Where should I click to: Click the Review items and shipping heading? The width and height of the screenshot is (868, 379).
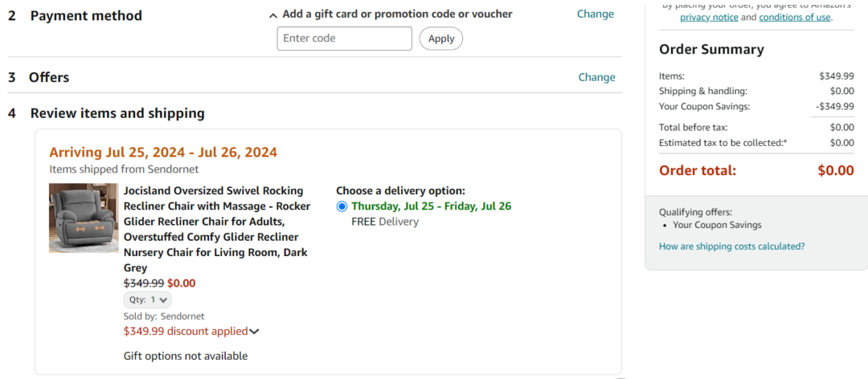tap(117, 113)
